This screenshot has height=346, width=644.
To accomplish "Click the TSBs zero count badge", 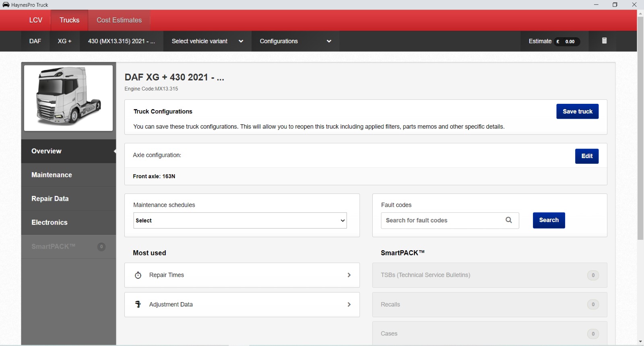I will click(593, 275).
